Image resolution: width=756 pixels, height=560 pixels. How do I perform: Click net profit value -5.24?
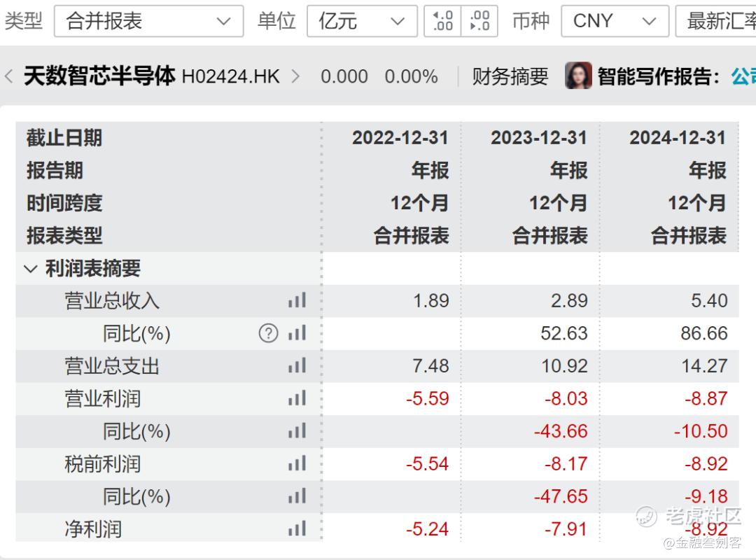[x=428, y=529]
